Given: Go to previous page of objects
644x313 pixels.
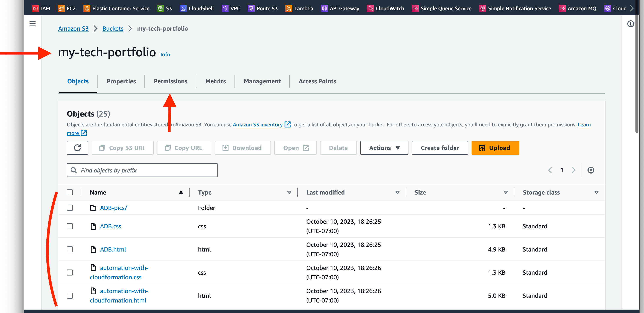Looking at the screenshot, I should 550,170.
